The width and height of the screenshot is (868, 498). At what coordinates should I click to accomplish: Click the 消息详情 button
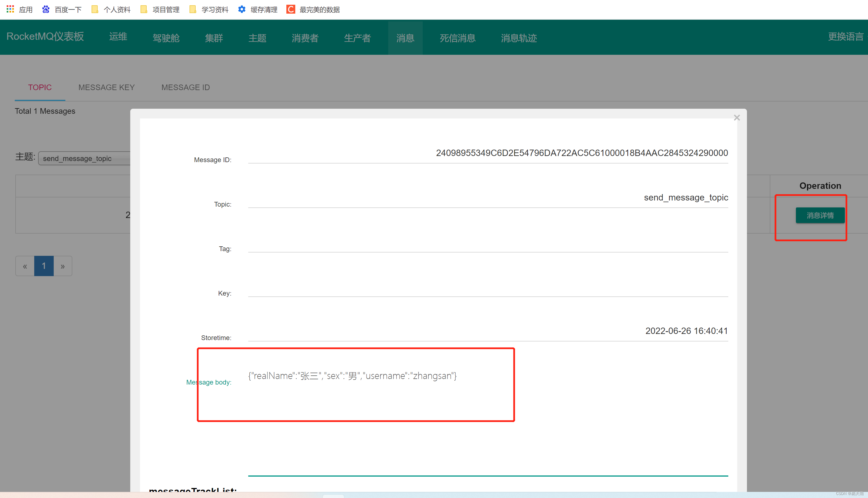pos(820,215)
